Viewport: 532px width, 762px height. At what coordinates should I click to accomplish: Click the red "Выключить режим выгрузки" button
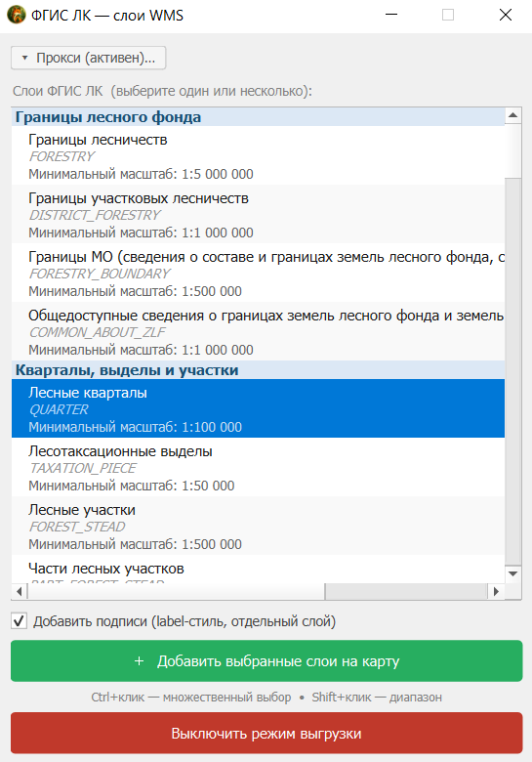[x=266, y=734]
